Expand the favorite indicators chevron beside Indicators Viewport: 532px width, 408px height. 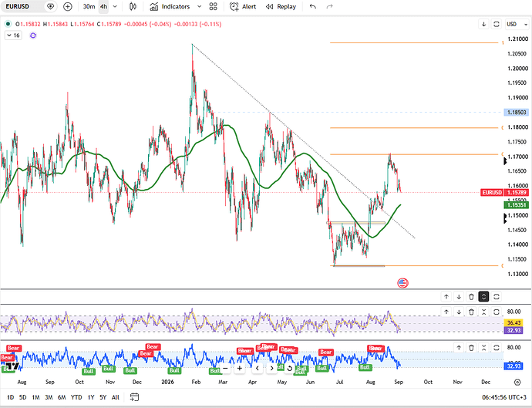pyautogui.click(x=199, y=6)
